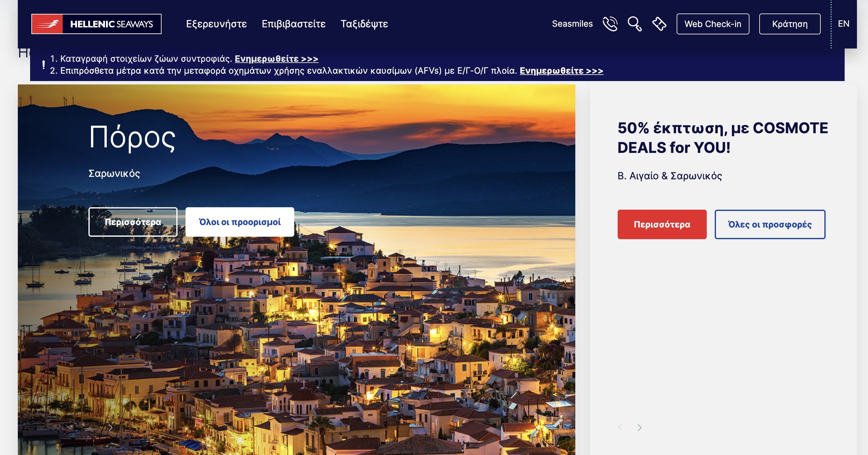Click the magnifying glass search icon
The width and height of the screenshot is (868, 455).
tap(635, 24)
